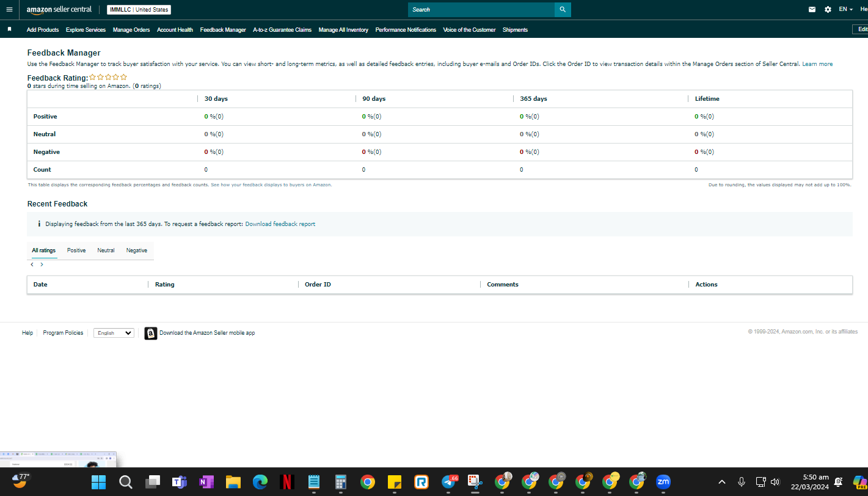Open the IMMLLC United States account switcher

coord(139,10)
